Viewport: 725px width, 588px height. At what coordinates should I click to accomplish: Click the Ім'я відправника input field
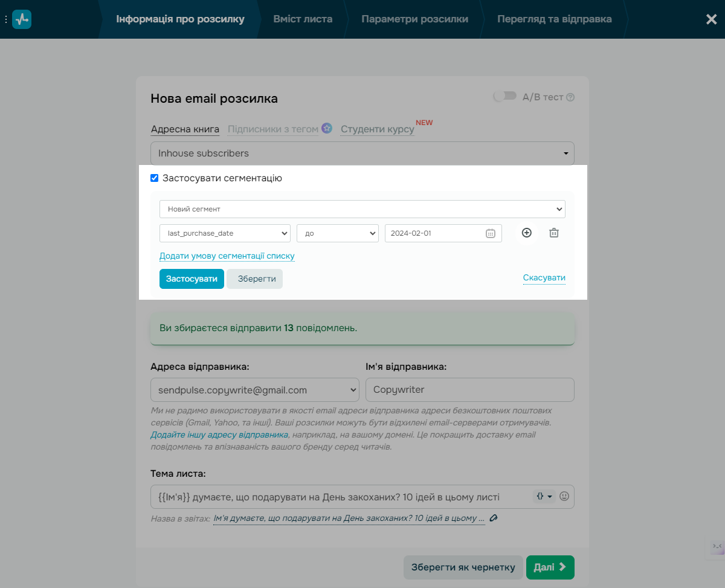[x=470, y=390]
